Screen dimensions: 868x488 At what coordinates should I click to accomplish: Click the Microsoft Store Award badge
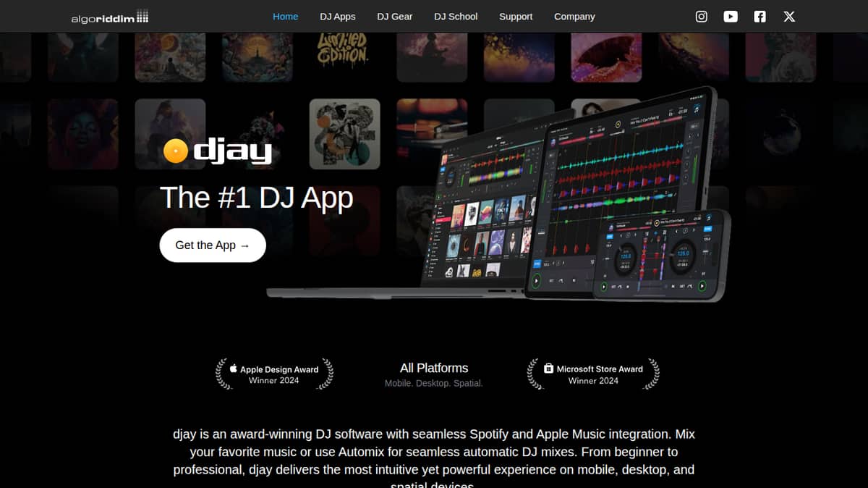point(593,374)
